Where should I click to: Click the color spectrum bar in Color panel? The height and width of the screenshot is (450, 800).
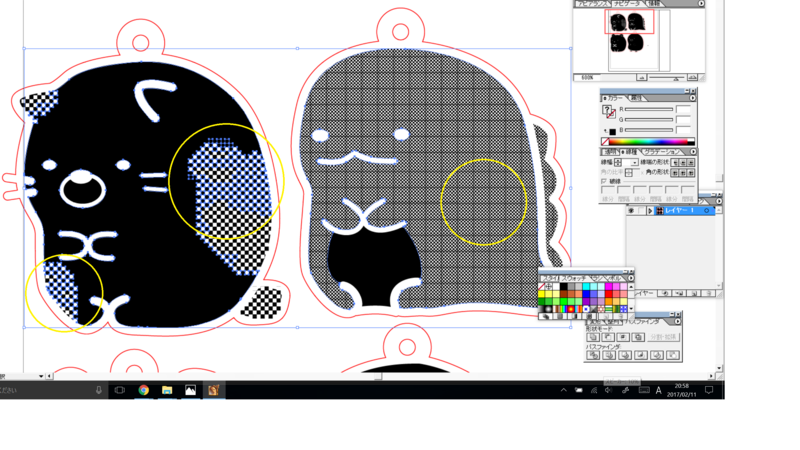tap(649, 141)
